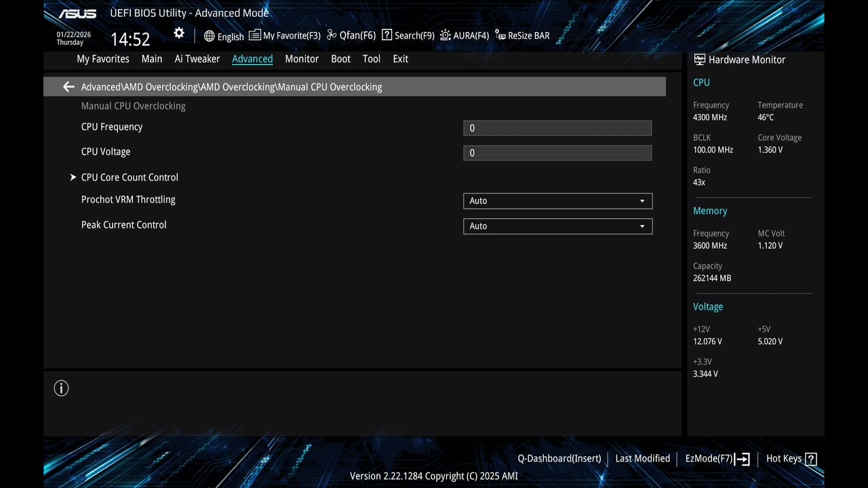This screenshot has height=488, width=868.
Task: Expand CPU Core Count Control
Action: [130, 177]
